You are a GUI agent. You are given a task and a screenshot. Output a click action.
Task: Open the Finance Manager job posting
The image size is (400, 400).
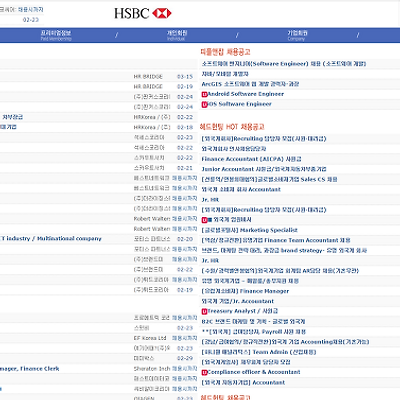(245, 291)
